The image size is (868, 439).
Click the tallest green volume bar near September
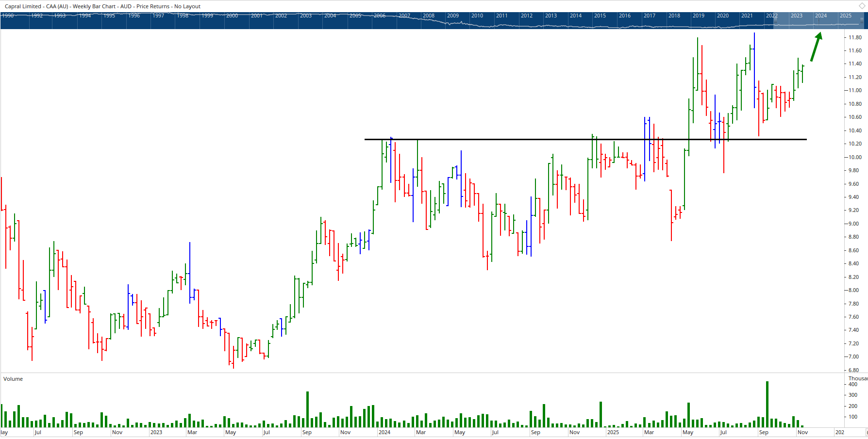pos(768,403)
